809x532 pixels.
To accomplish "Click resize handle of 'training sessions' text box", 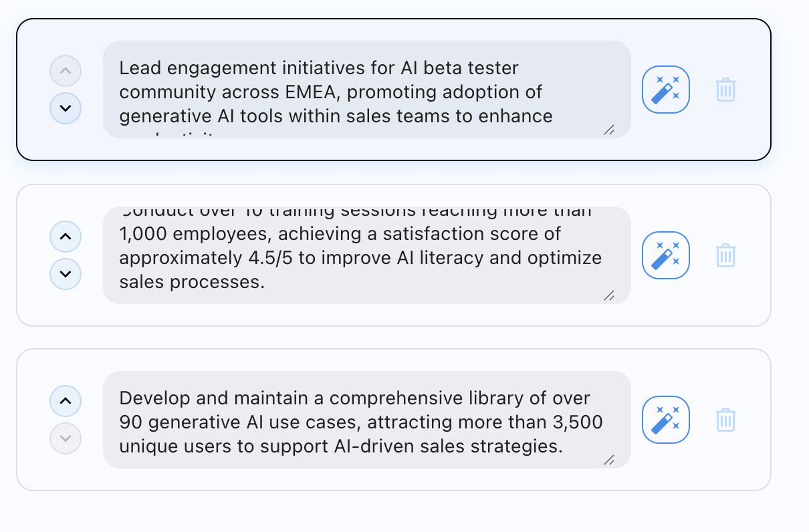I will click(x=609, y=296).
